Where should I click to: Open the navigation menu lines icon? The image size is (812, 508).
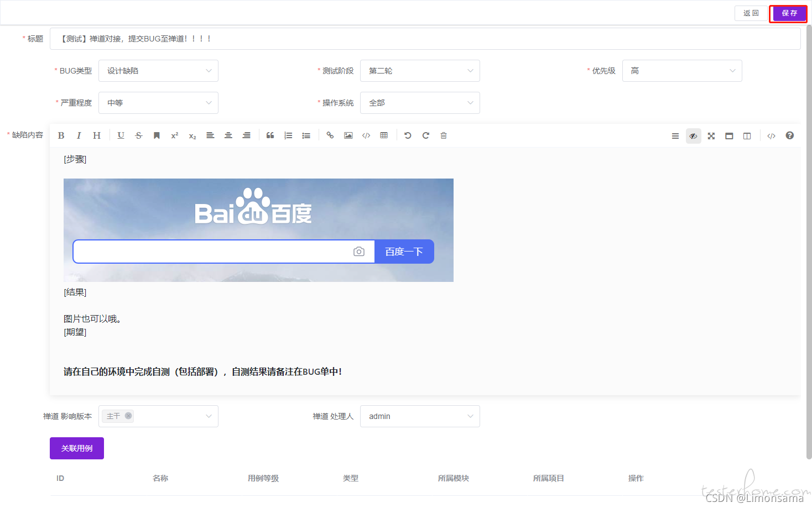pos(675,136)
